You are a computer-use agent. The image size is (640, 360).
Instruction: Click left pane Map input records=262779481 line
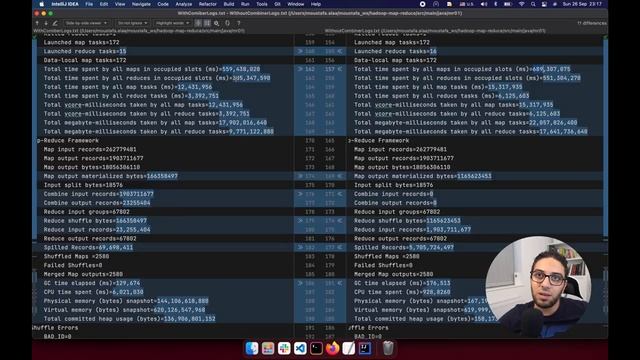90,149
